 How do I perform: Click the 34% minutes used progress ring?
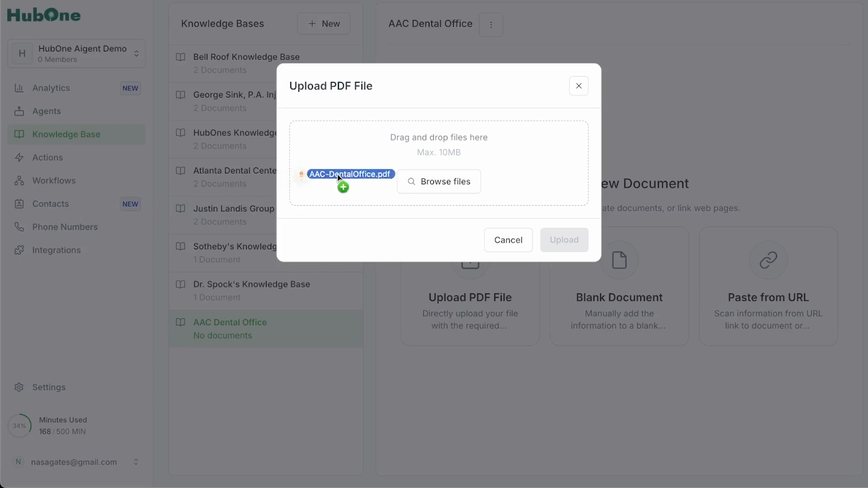[x=20, y=426]
